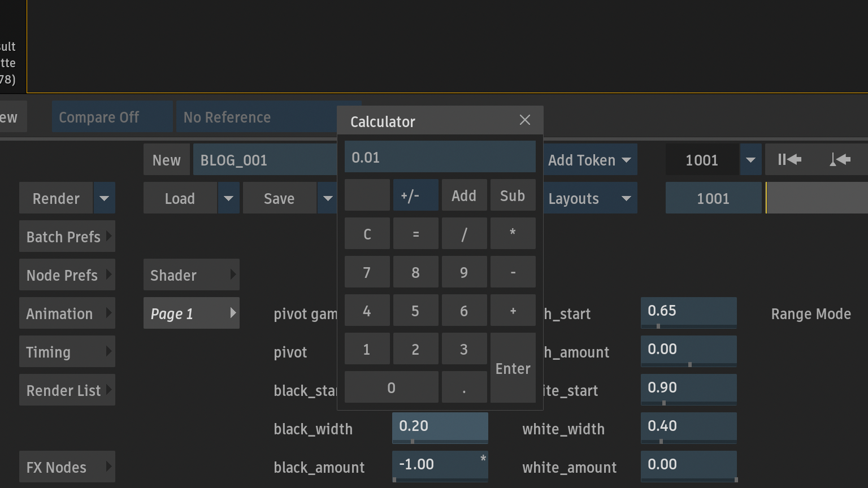Jump to the first frame icon

click(789, 160)
